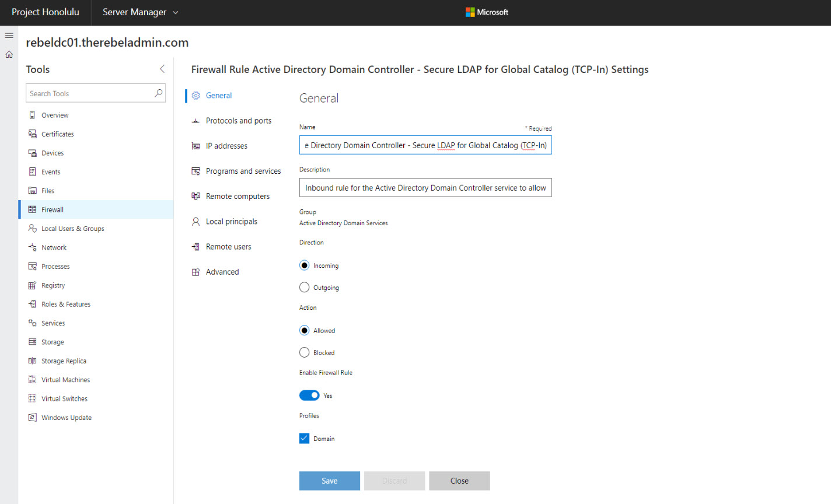
Task: Click the Registry tool icon
Action: point(32,285)
